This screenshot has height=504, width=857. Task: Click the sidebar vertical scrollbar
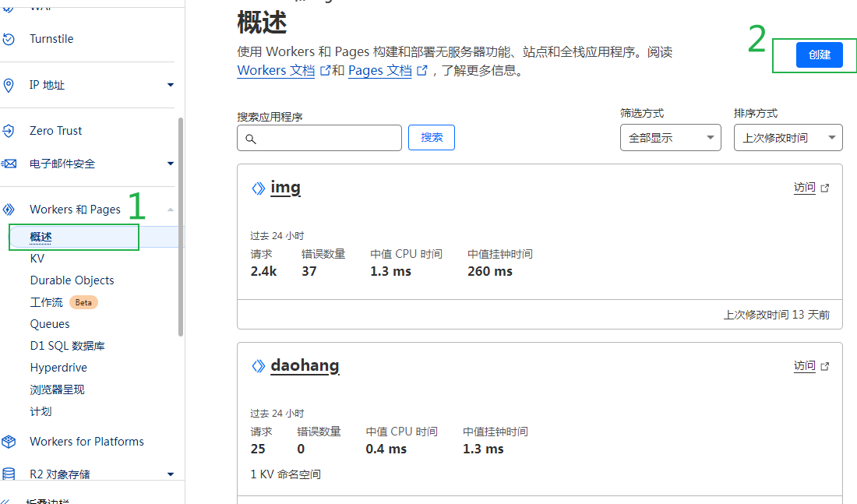pos(181,227)
